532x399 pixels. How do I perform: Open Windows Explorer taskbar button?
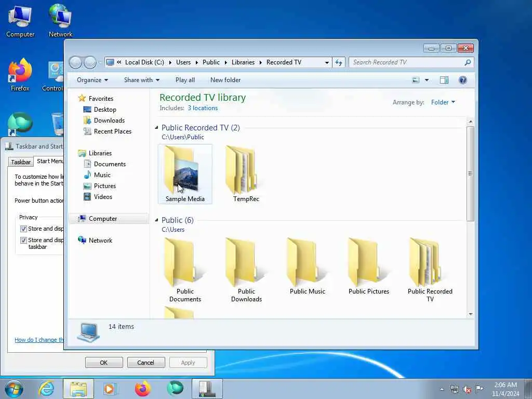pos(78,389)
